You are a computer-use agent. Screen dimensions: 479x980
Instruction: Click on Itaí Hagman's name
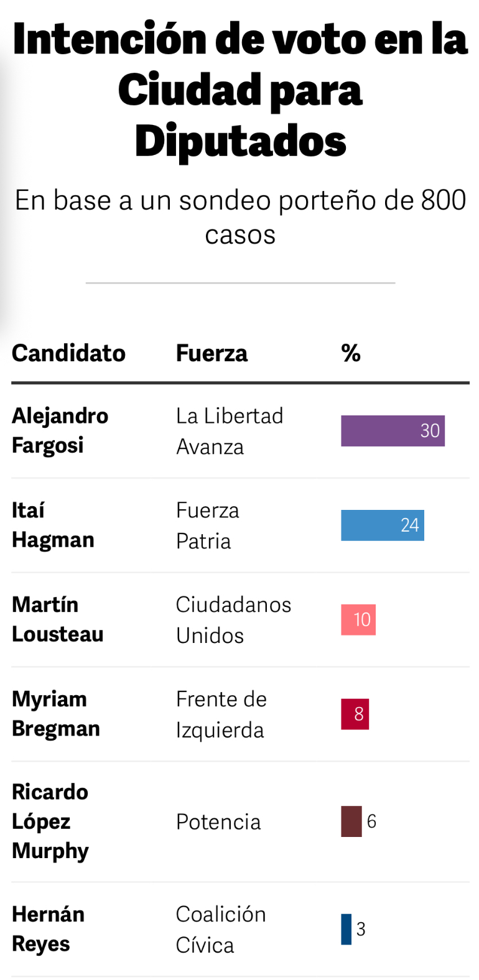(x=53, y=525)
